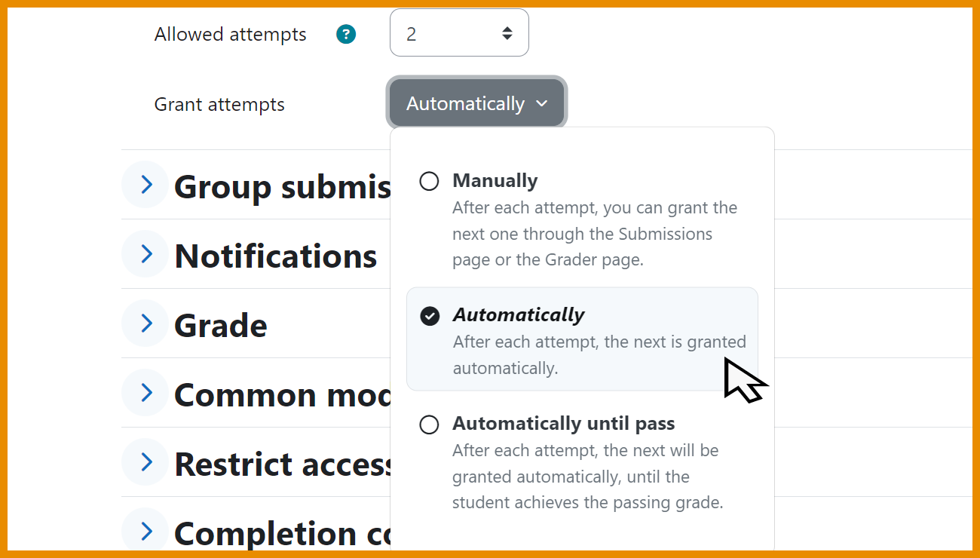Expand the Common module settings chevron
Screen dimensions: 980x558
[x=145, y=392]
